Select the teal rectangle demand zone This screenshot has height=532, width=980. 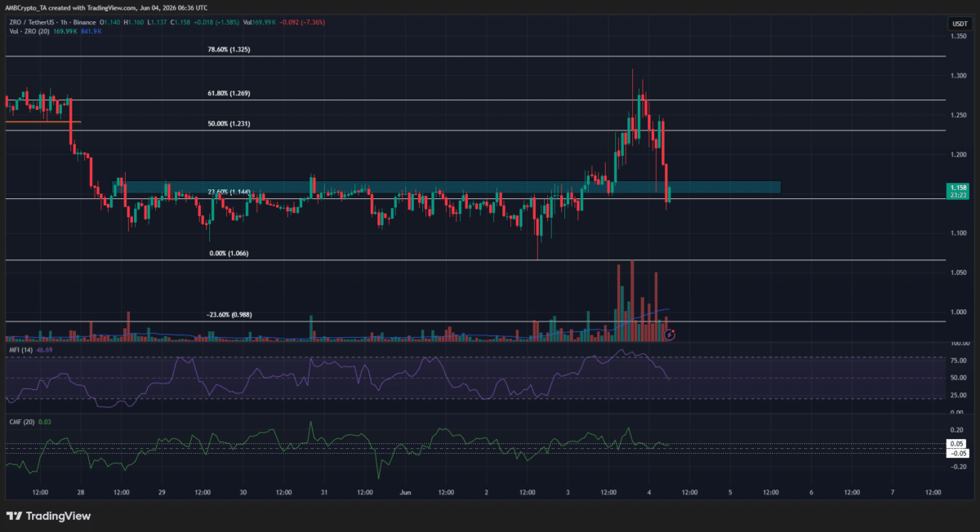[446, 188]
